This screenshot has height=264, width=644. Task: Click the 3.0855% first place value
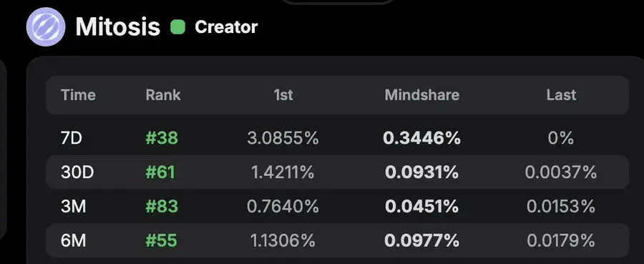[x=283, y=138]
